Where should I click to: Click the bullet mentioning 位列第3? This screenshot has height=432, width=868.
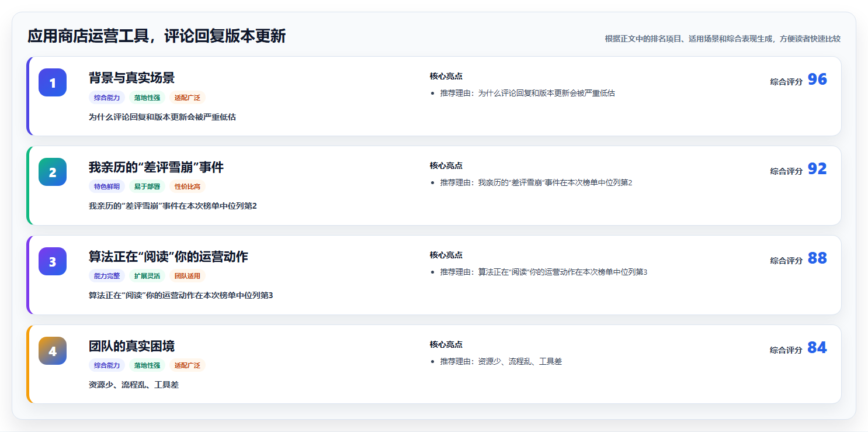tap(544, 272)
